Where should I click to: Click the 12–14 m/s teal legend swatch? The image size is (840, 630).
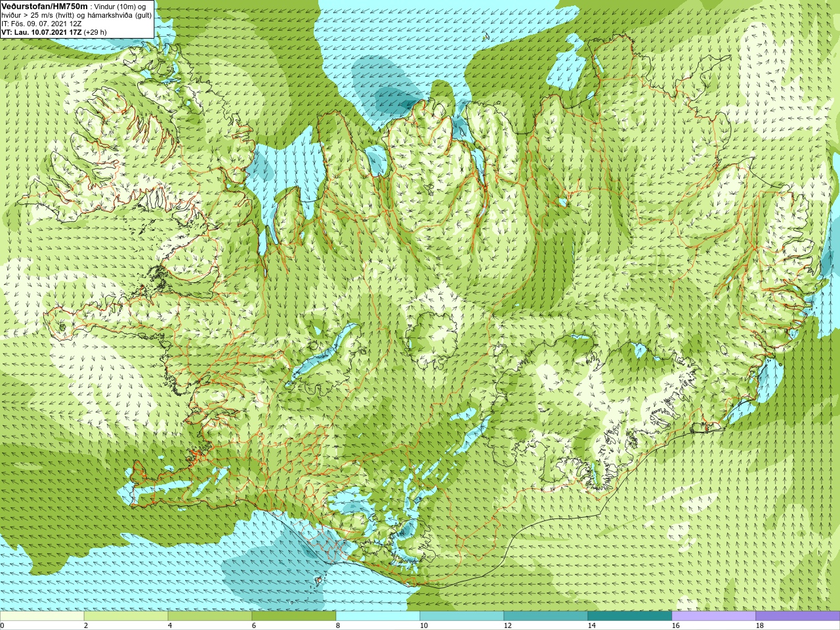pyautogui.click(x=546, y=616)
